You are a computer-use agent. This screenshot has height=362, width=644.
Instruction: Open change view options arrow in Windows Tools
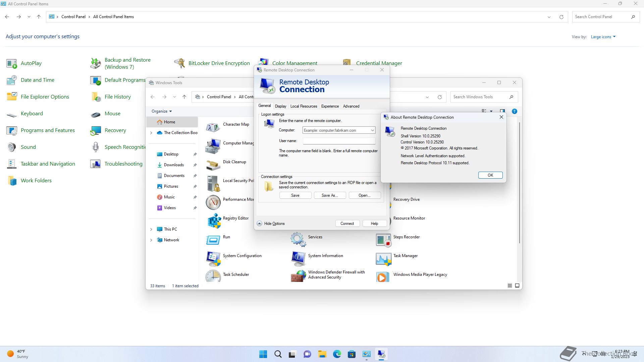point(491,111)
